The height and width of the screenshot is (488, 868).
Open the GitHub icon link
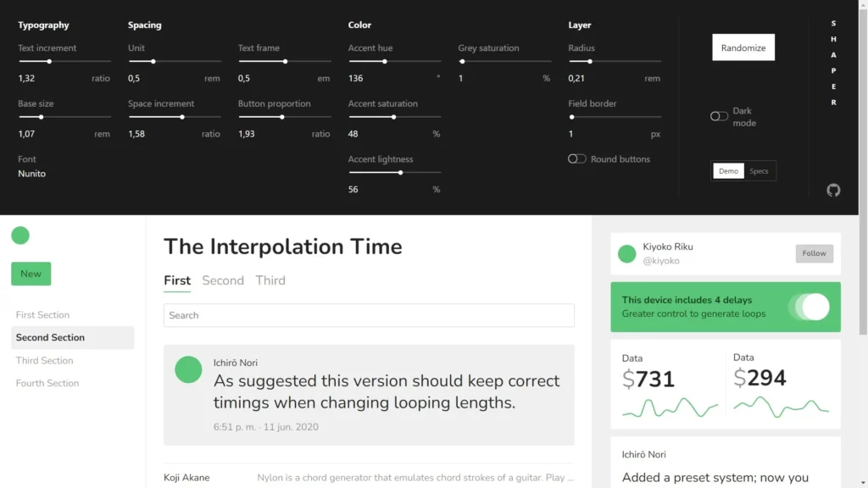pyautogui.click(x=833, y=190)
